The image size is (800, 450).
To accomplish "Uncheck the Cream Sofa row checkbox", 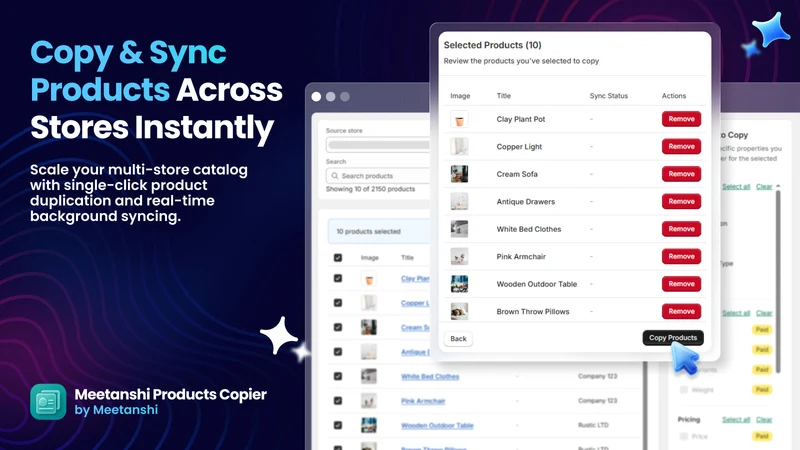I will tap(338, 328).
